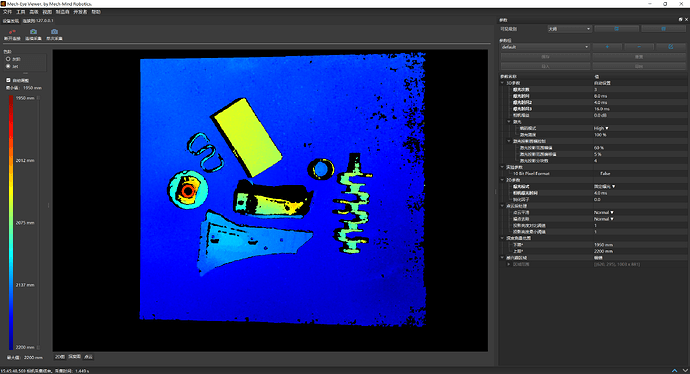Collapse the region of interest group
The width and height of the screenshot is (690, 374).
click(502, 258)
